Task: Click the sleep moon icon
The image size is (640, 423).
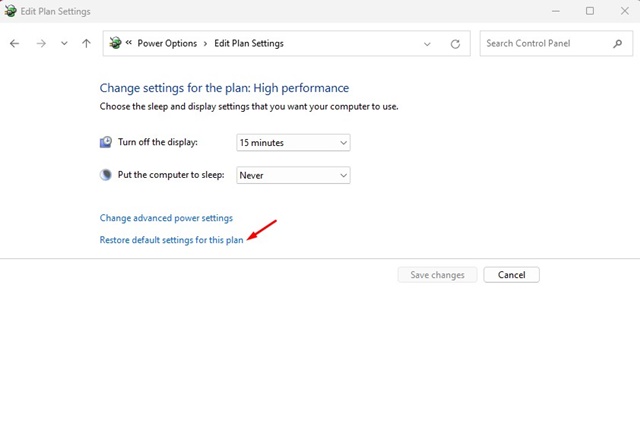Action: [106, 175]
